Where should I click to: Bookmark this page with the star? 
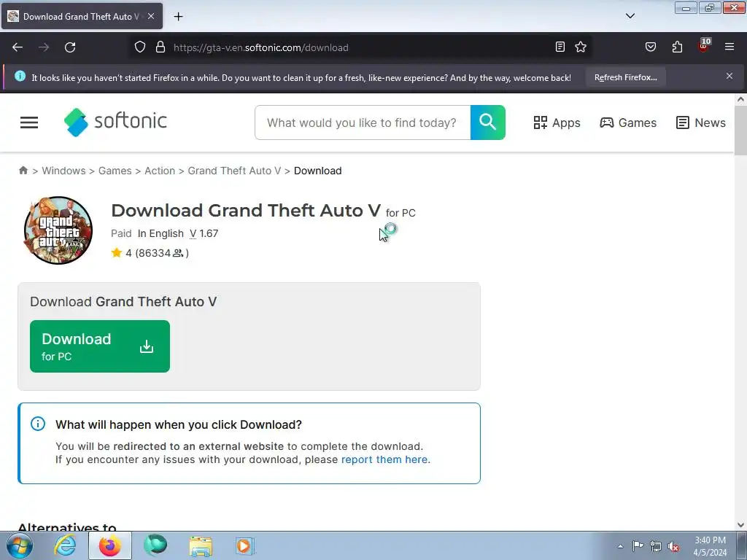pyautogui.click(x=581, y=47)
